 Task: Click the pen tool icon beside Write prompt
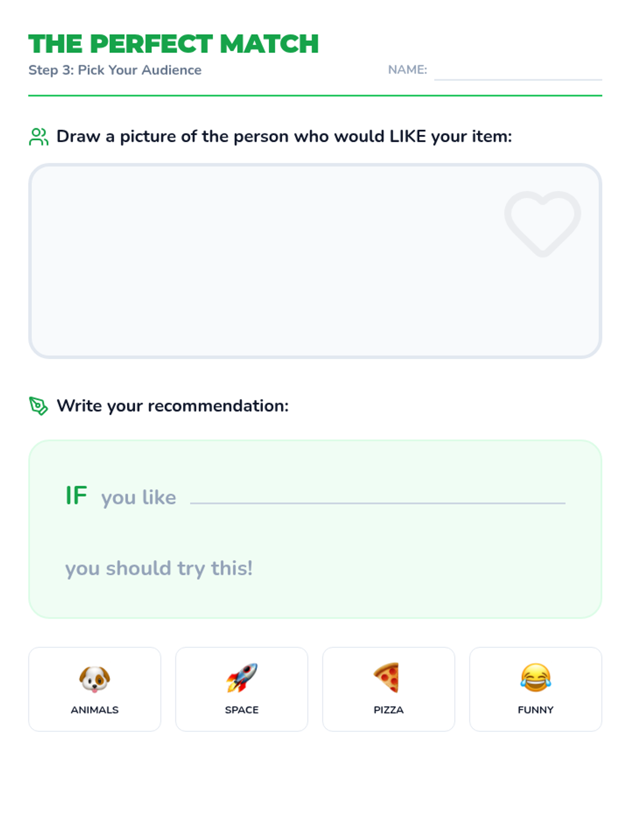(x=38, y=406)
